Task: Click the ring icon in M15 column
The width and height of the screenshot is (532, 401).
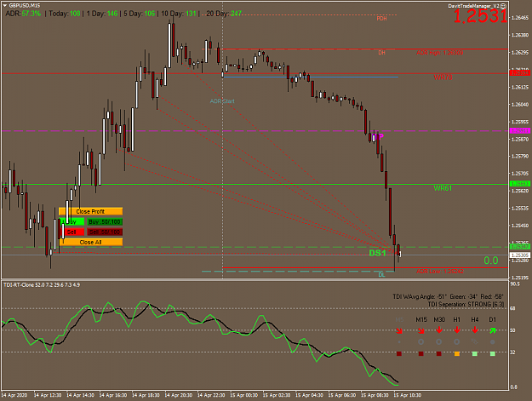Action: (x=421, y=342)
